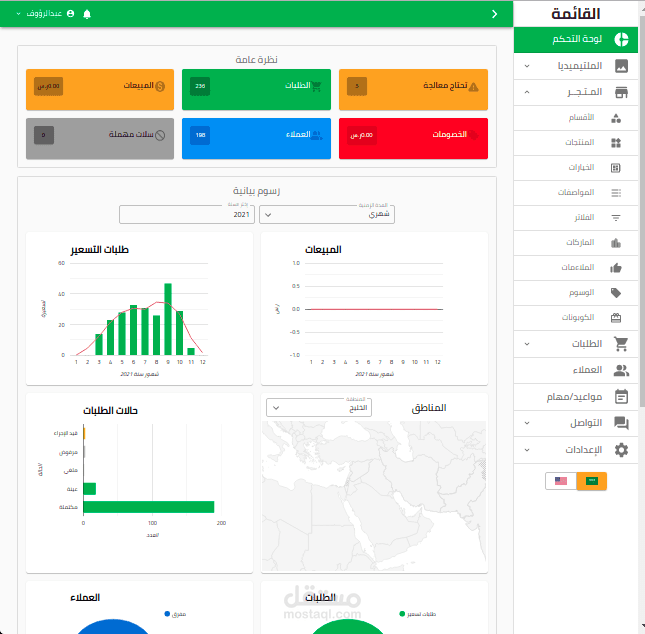This screenshot has height=634, width=645.
Task: Open the orange المبيعات overview card
Action: tap(100, 89)
